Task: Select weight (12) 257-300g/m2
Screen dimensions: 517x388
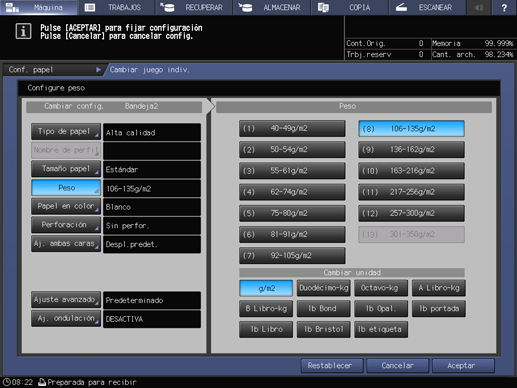Action: click(x=411, y=213)
